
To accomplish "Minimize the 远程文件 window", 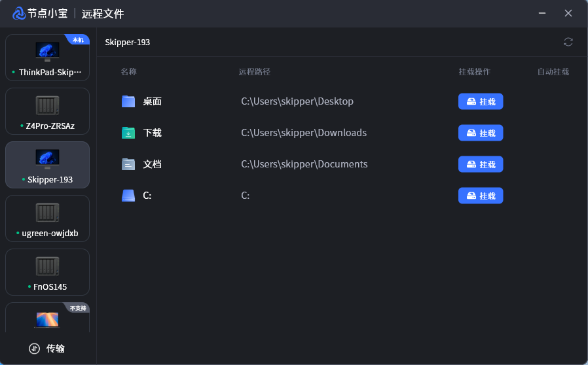I will coord(542,13).
